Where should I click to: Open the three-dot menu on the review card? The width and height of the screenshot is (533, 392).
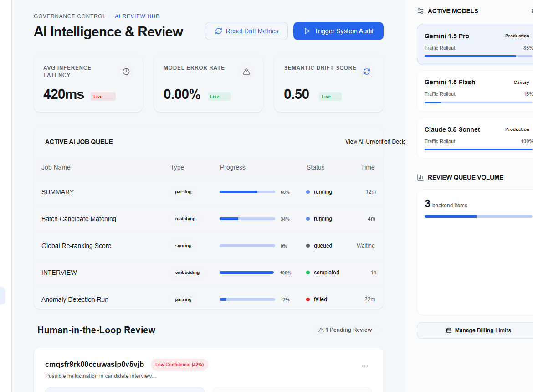click(365, 366)
